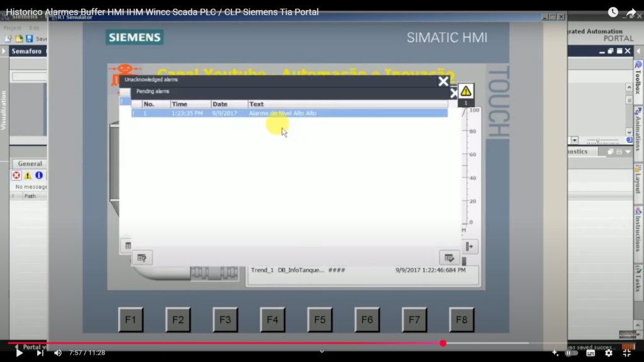The image size is (644, 362).
Task: Click the alarm info text button, bottom-left of Pending alarms
Action: [142, 258]
